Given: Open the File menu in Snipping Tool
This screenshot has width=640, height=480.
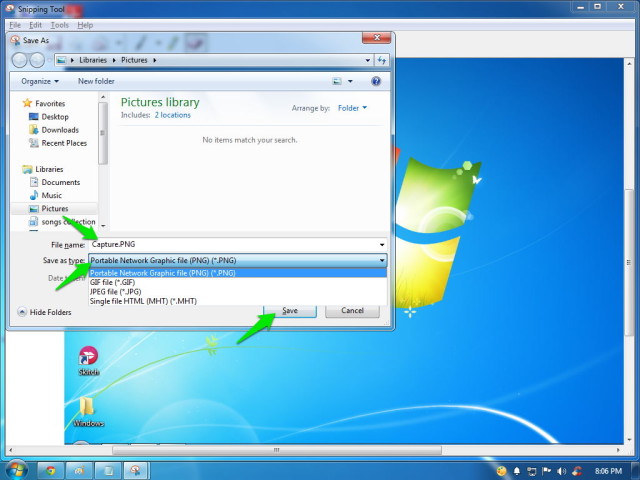Looking at the screenshot, I should coord(15,25).
